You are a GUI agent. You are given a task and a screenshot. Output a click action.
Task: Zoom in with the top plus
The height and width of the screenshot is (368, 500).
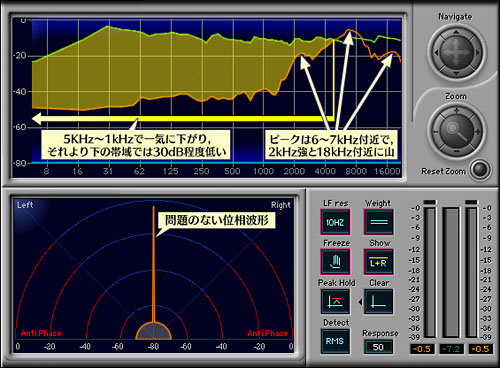click(x=456, y=110)
